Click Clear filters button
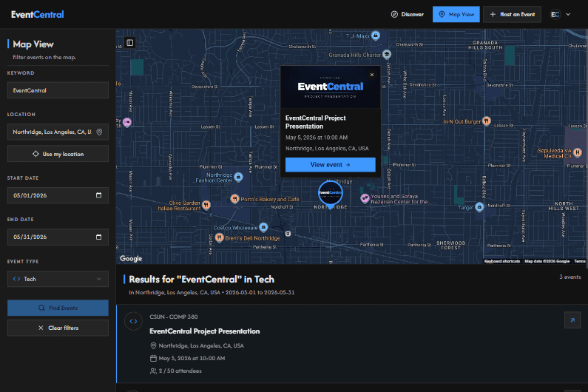Viewport: 588px width, 392px height. tap(58, 328)
